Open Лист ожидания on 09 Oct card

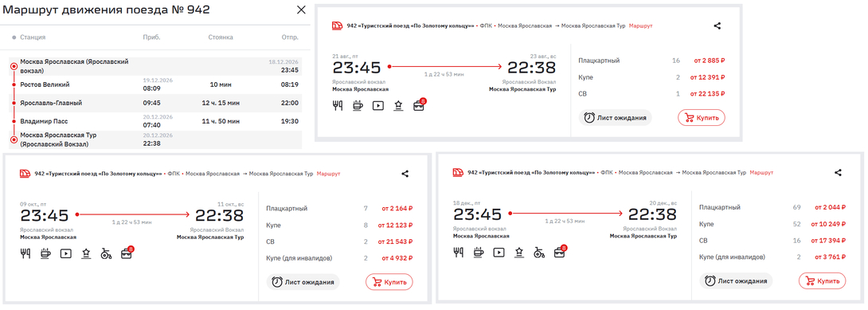coord(303,282)
